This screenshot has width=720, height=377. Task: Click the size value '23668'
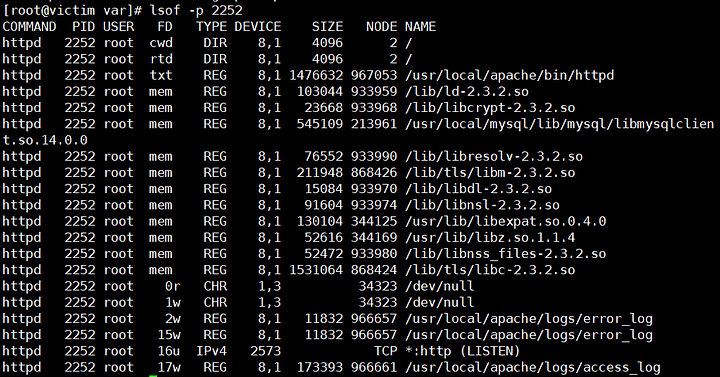[x=324, y=108]
